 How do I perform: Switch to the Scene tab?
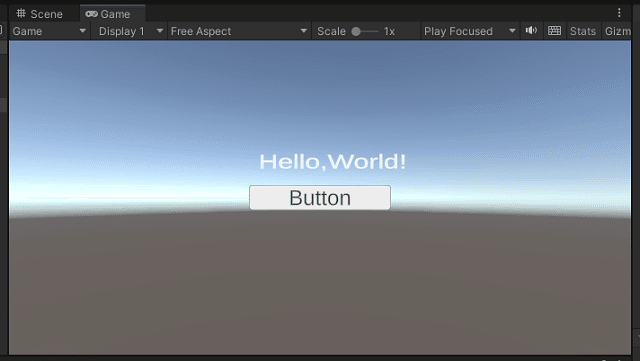point(40,14)
